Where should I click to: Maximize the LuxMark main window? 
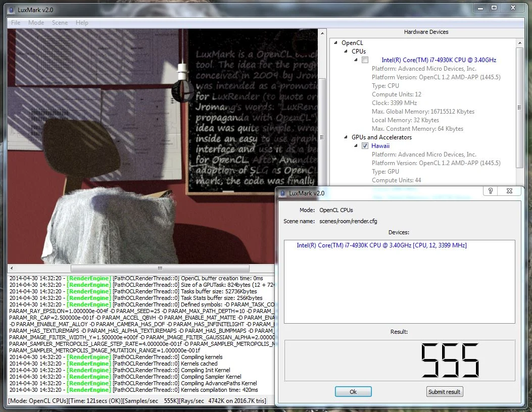pyautogui.click(x=494, y=8)
